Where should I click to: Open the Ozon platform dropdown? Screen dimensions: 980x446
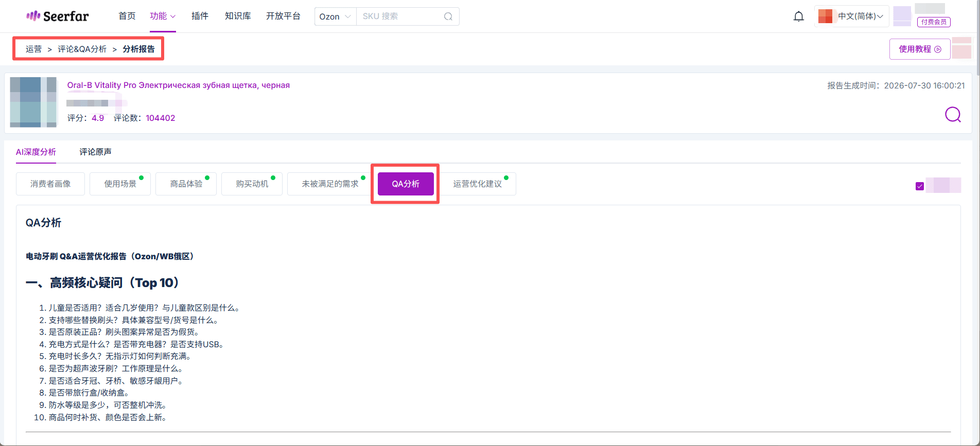[335, 16]
